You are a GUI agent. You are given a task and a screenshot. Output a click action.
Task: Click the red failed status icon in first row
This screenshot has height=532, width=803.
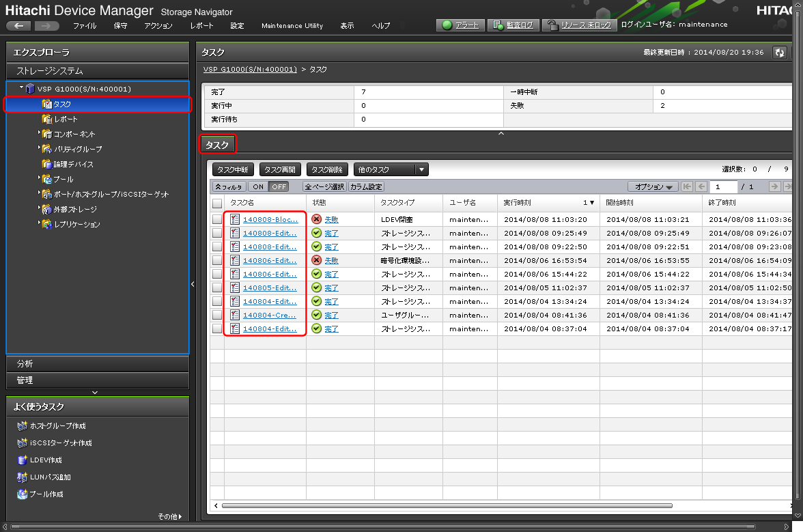coord(316,219)
